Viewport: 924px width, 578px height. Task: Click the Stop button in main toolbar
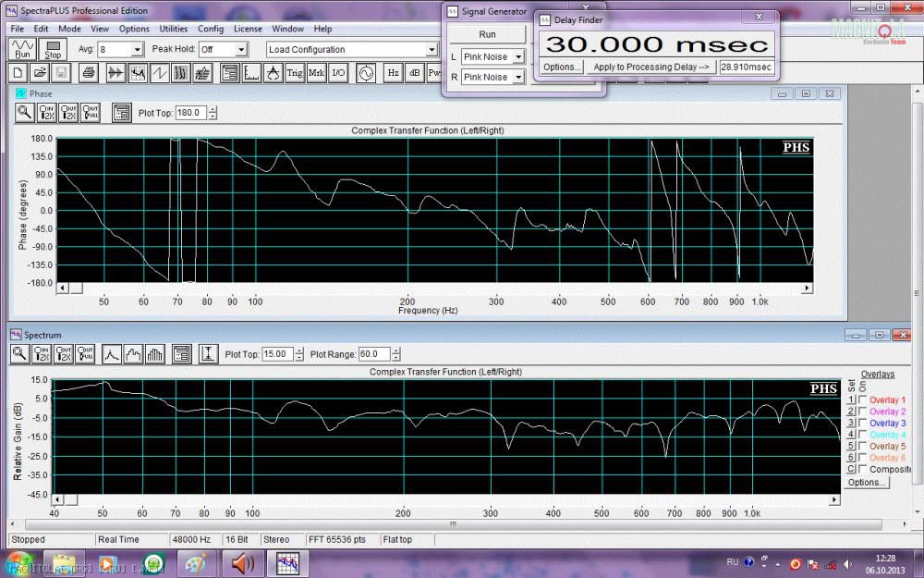click(53, 49)
